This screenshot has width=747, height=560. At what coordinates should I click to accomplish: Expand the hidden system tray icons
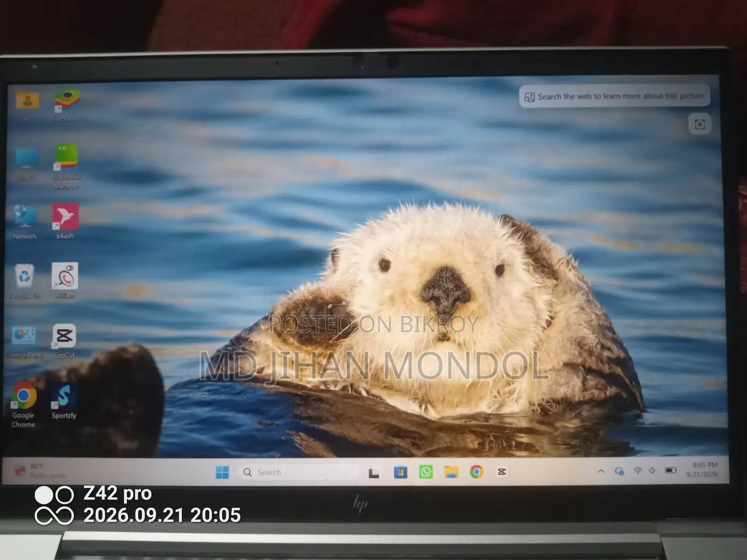601,471
